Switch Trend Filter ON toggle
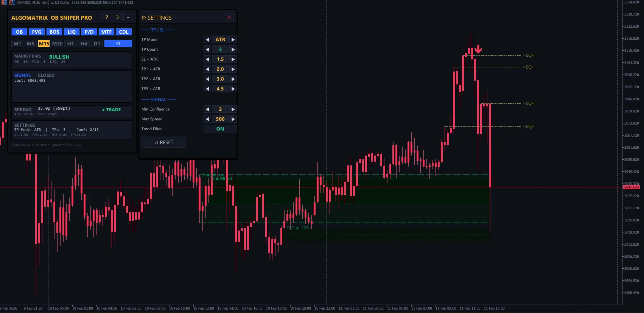The width and height of the screenshot is (644, 313). pos(220,129)
